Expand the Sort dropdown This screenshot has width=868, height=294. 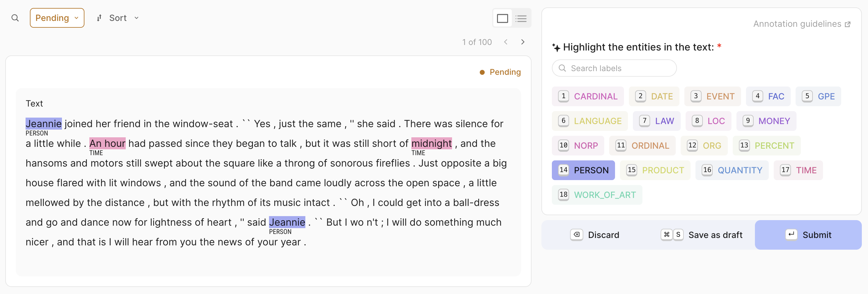(x=123, y=18)
